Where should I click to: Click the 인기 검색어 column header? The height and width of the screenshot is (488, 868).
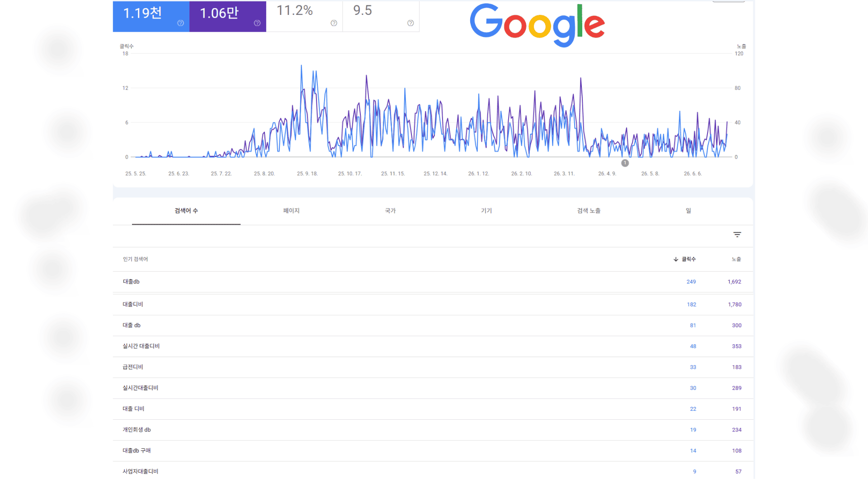click(135, 259)
